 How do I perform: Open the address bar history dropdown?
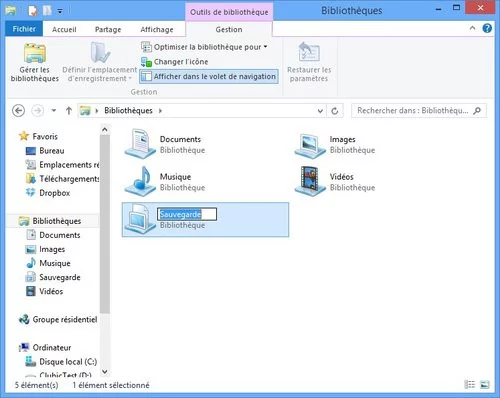(320, 111)
